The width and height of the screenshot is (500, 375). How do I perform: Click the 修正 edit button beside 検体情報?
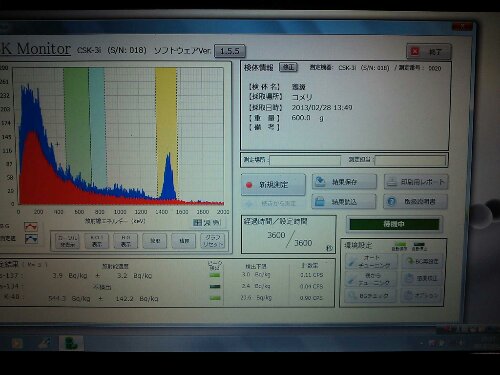coord(288,67)
